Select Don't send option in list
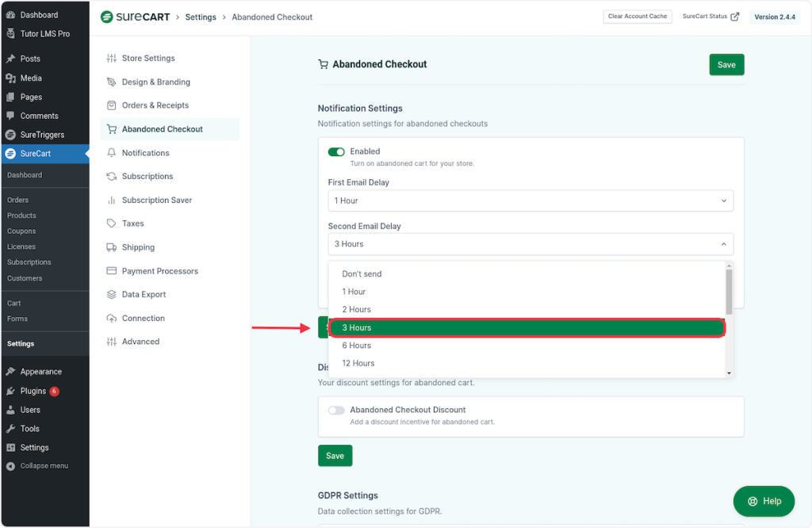This screenshot has width=812, height=528. pyautogui.click(x=362, y=274)
